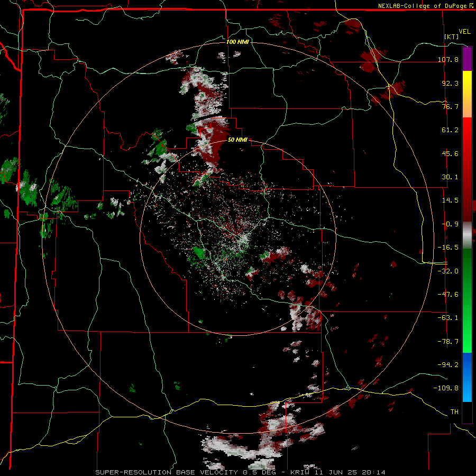The width and height of the screenshot is (476, 476).
Task: Click the [KT] units label
Action: (452, 36)
